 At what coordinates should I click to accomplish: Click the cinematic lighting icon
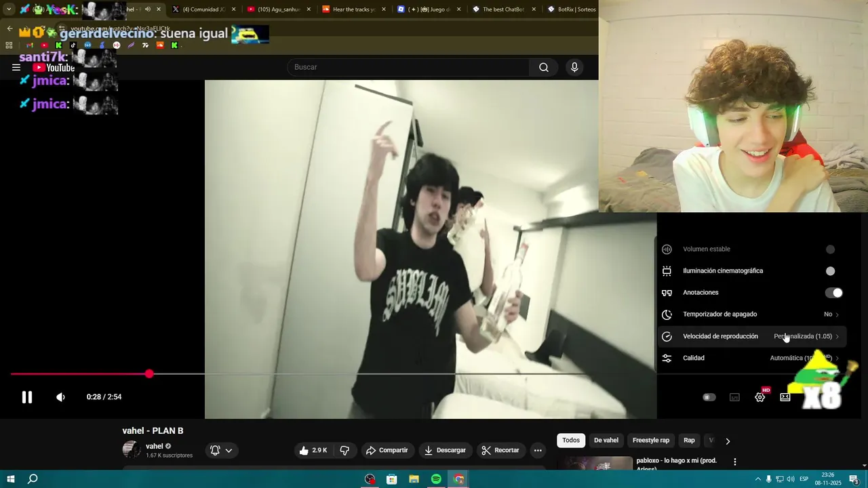(x=667, y=271)
